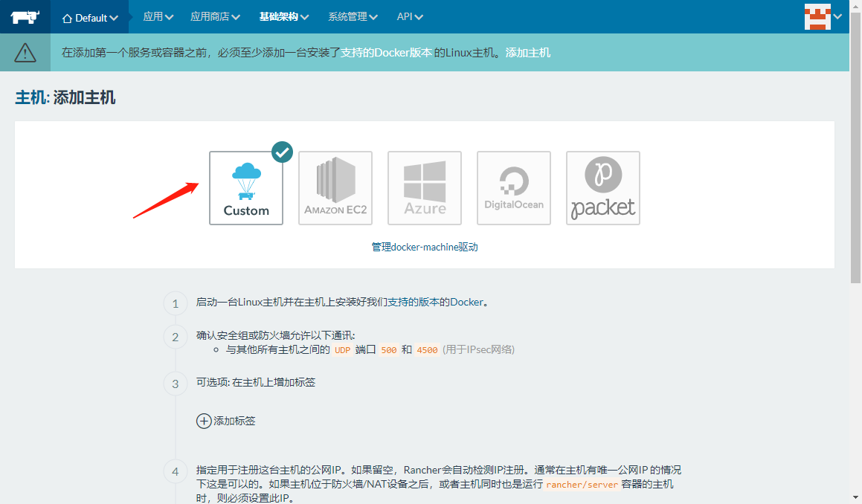Click the 添加主机 link in banner

[528, 53]
